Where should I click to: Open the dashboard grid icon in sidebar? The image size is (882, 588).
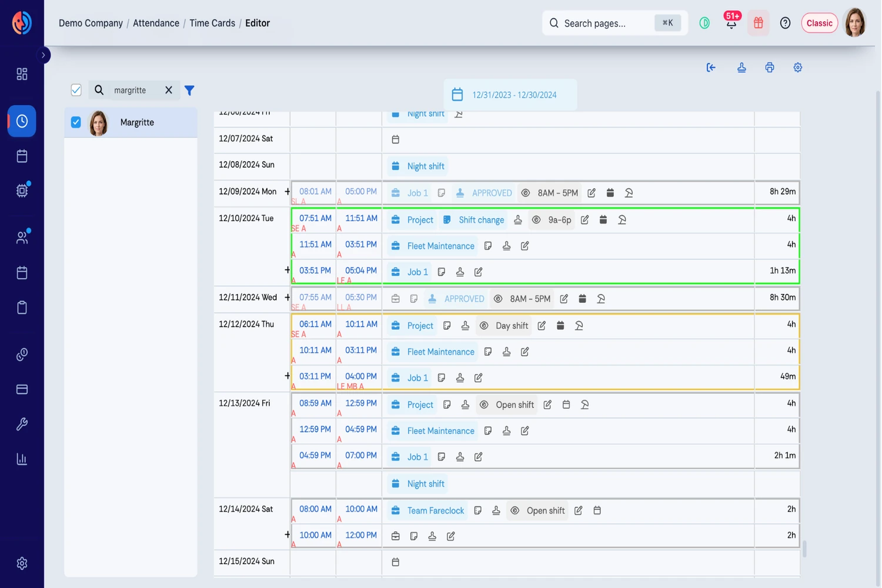(x=22, y=74)
